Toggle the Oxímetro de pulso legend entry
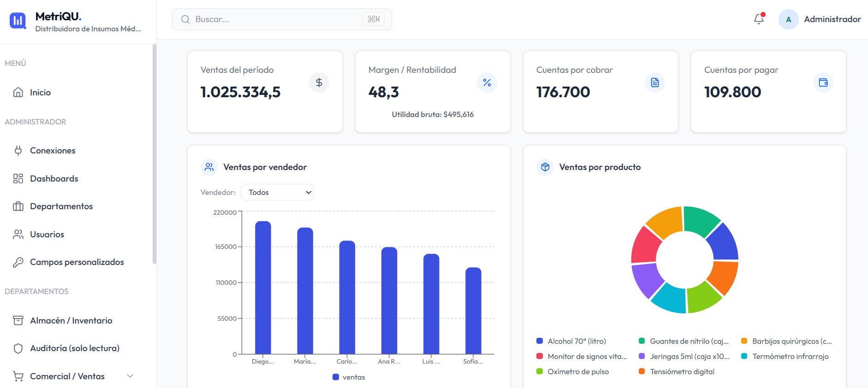868x388 pixels. tap(572, 371)
